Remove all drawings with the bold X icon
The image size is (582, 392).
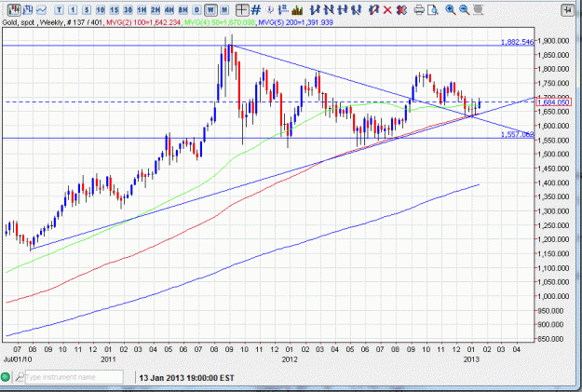401,10
